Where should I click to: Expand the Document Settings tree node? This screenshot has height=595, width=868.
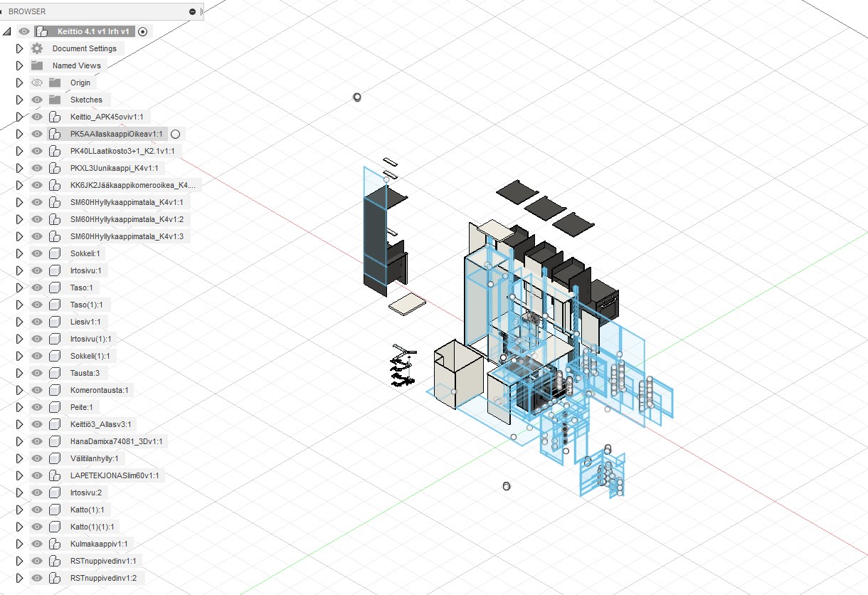(19, 48)
